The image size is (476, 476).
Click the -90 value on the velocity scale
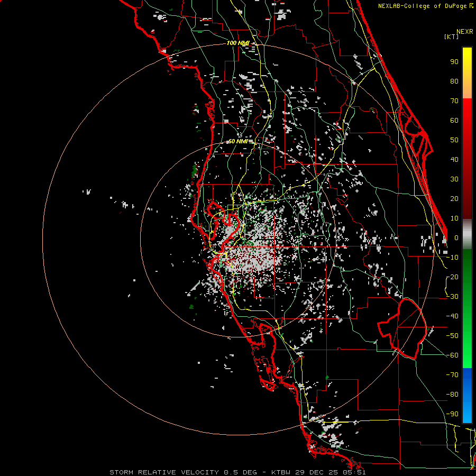[x=452, y=414]
